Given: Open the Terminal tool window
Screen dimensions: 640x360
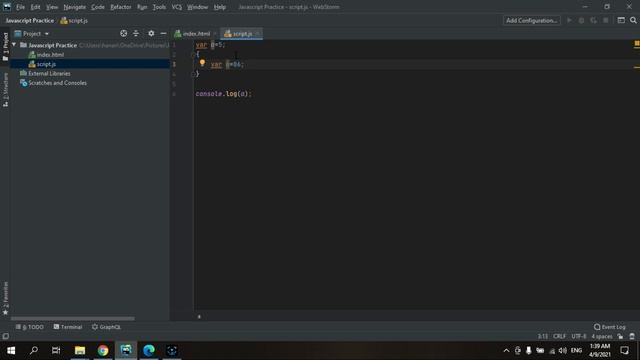Looking at the screenshot, I should [x=68, y=327].
